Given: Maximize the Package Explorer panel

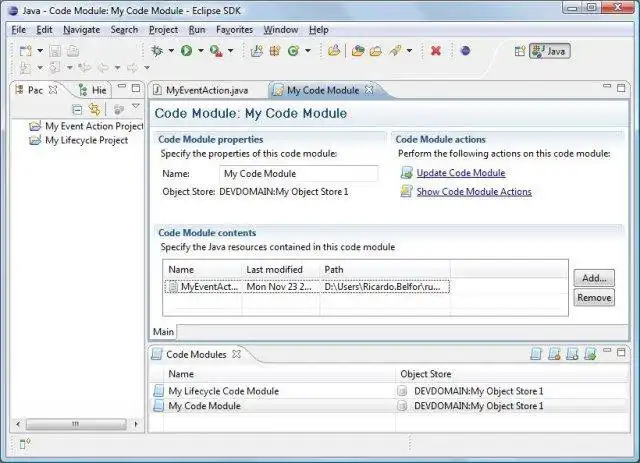Looking at the screenshot, I should (x=136, y=88).
